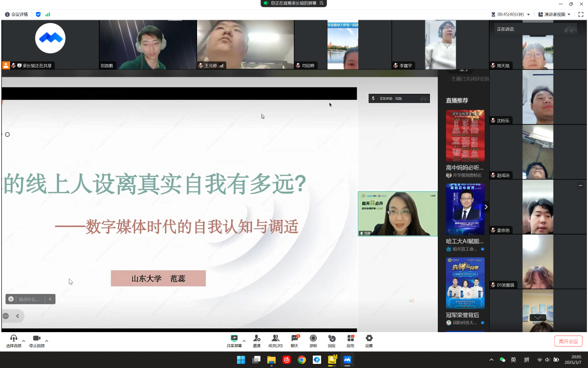Start recording with the 录制 icon
Screen dimensions: 588x368
(x=313, y=339)
